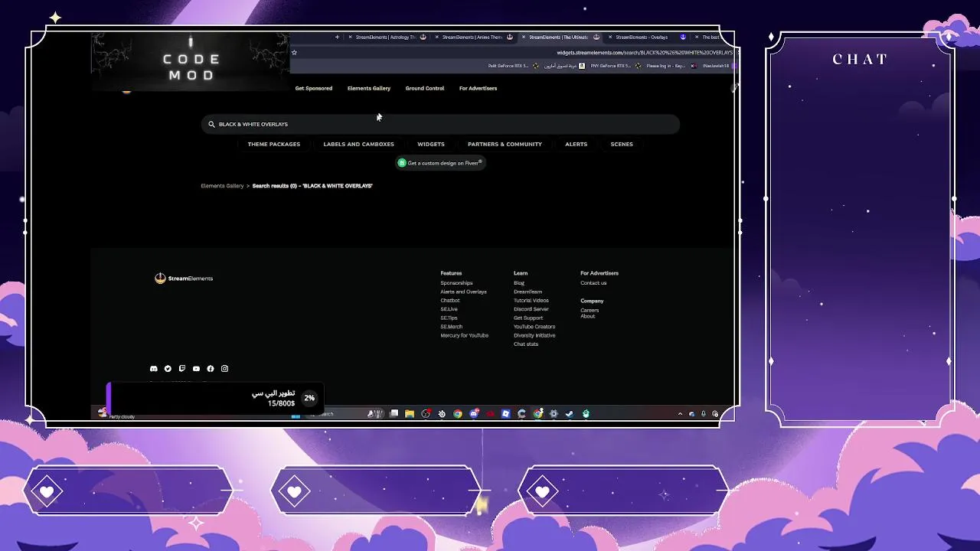Select the PARTNERS & COMMUNITY category

click(505, 144)
